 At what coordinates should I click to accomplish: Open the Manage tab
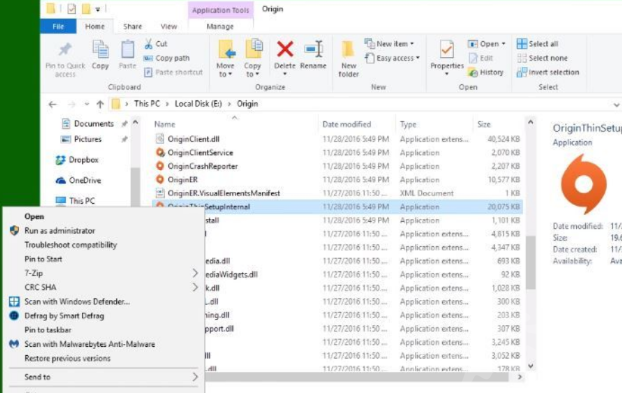[x=220, y=27]
